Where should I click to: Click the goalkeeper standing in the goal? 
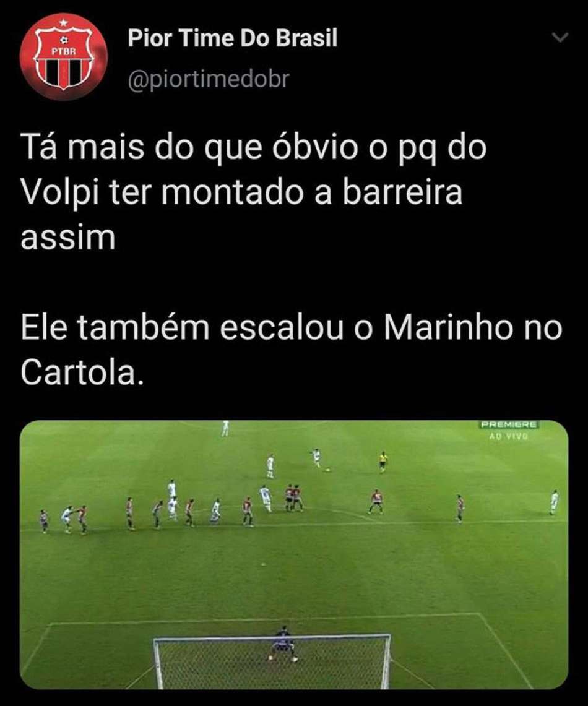(283, 643)
